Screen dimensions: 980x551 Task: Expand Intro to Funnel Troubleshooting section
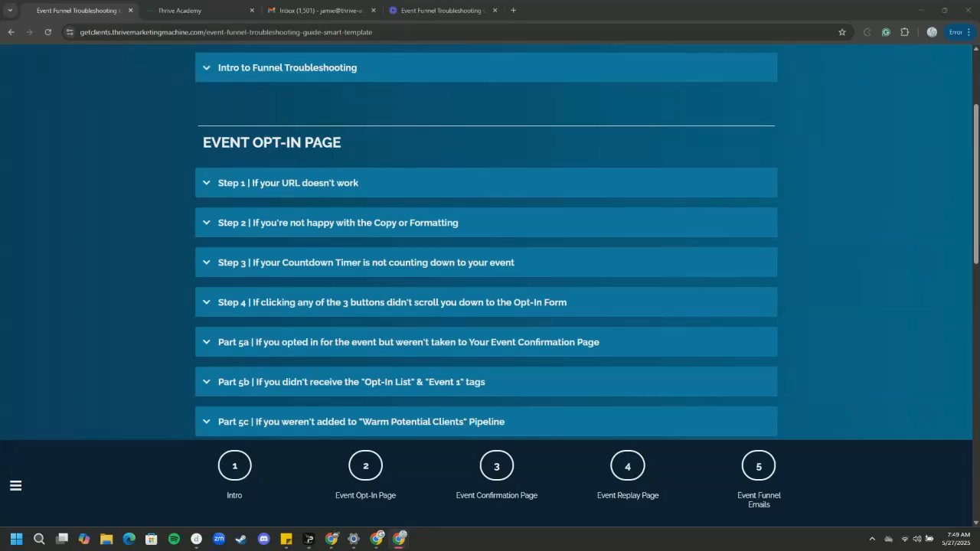coord(486,67)
